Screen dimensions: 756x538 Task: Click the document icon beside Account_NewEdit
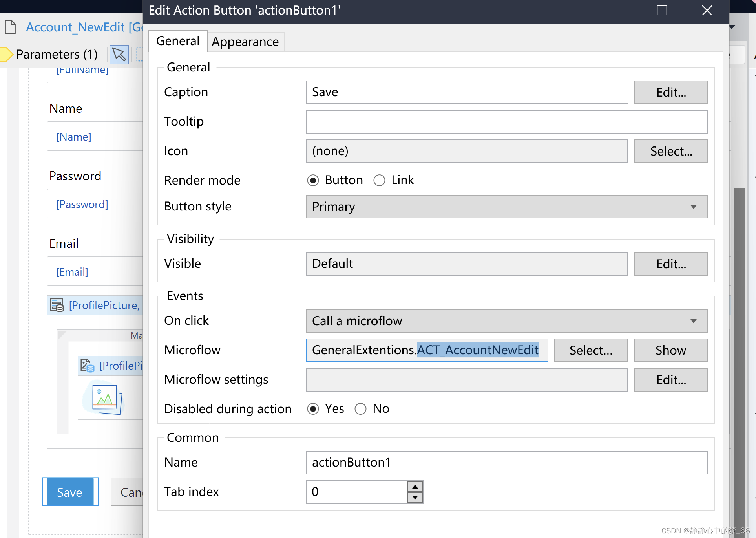tap(11, 27)
